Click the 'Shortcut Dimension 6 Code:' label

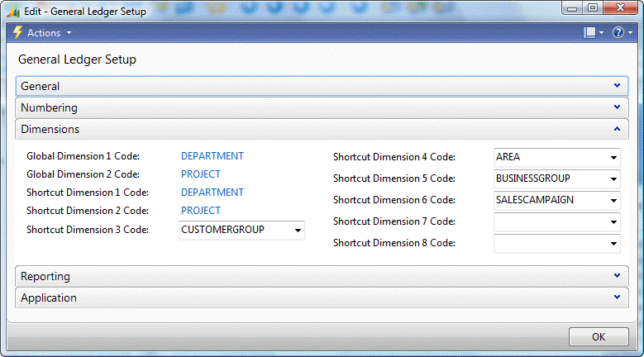pos(394,200)
